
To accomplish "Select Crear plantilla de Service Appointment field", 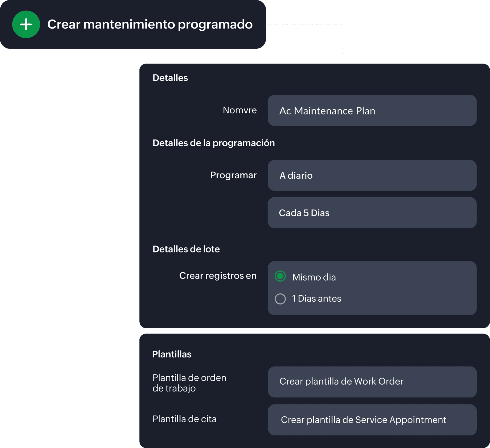I will pos(372,420).
